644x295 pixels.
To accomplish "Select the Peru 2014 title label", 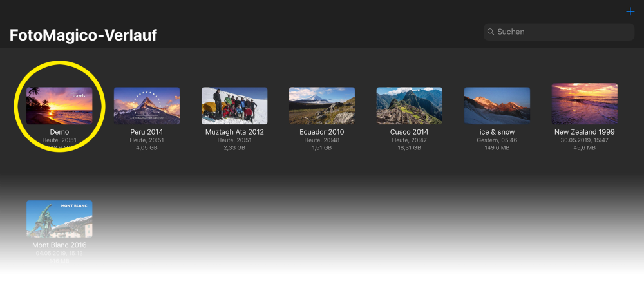I will tap(147, 132).
